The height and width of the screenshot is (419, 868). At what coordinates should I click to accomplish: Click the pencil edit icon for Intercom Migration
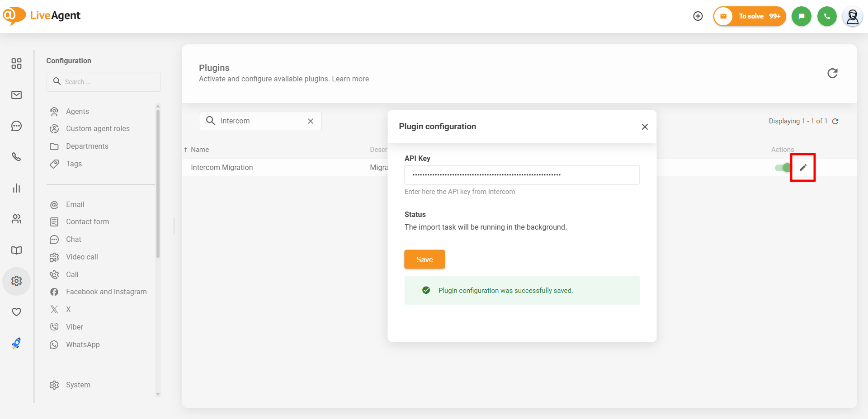[803, 168]
